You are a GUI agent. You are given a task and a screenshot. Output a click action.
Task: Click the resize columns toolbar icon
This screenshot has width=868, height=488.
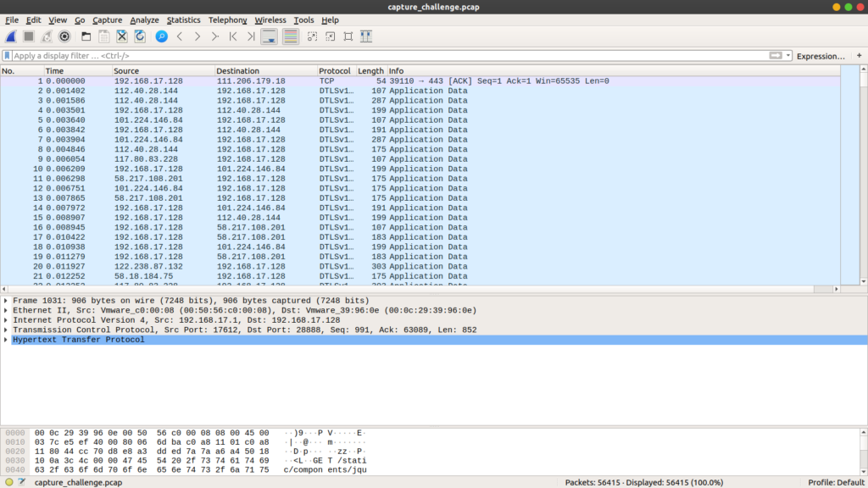[366, 36]
